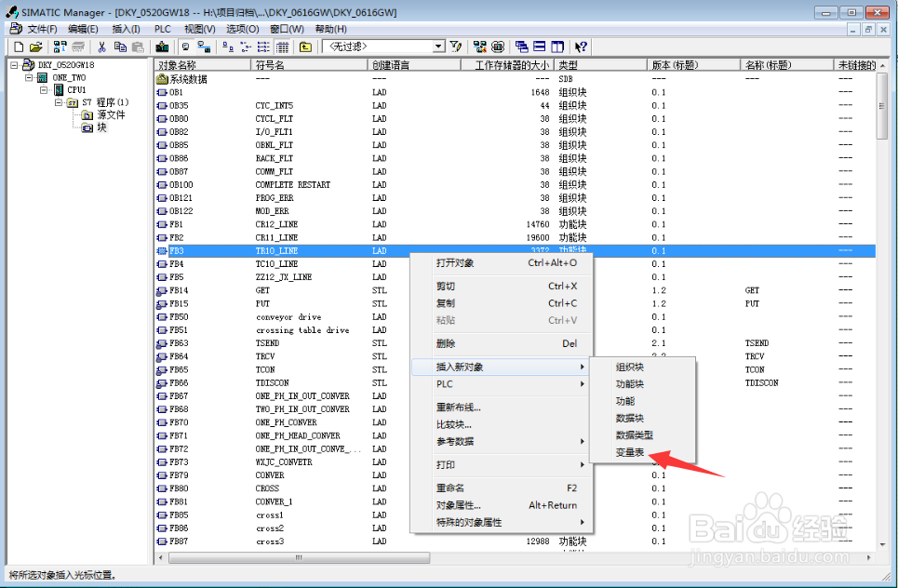Image resolution: width=898 pixels, height=588 pixels.
Task: Switch to Large Icons view
Action: [227, 47]
